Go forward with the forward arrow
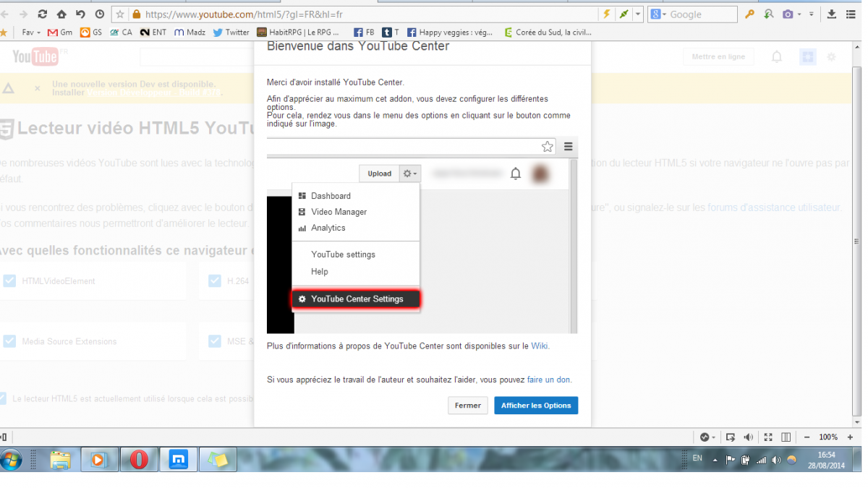The width and height of the screenshot is (868, 488). click(x=23, y=14)
